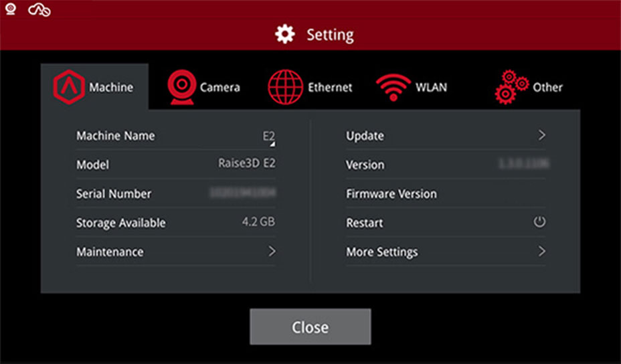Select the Version label

coord(365,165)
